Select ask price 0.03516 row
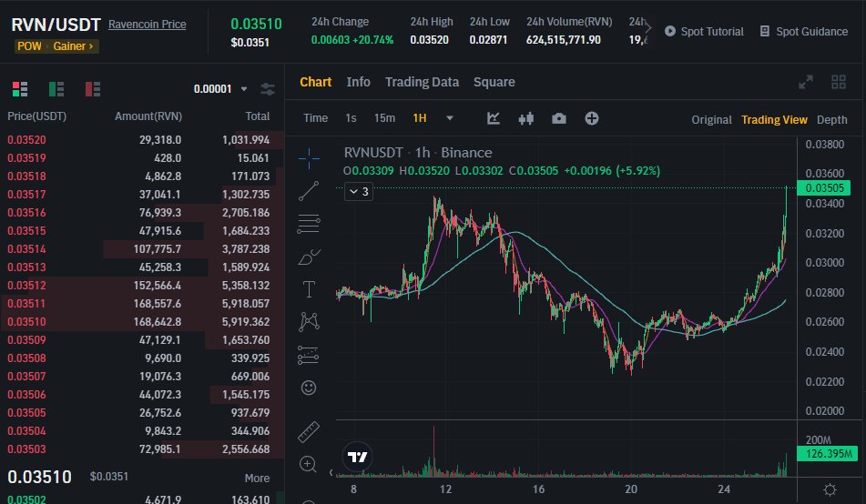This screenshot has width=866, height=504. pos(142,213)
